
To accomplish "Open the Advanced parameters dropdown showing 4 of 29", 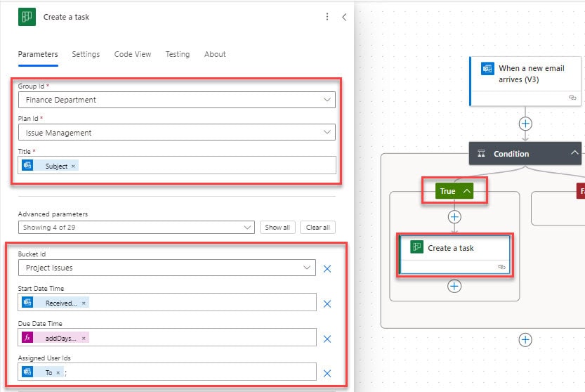I will [136, 227].
